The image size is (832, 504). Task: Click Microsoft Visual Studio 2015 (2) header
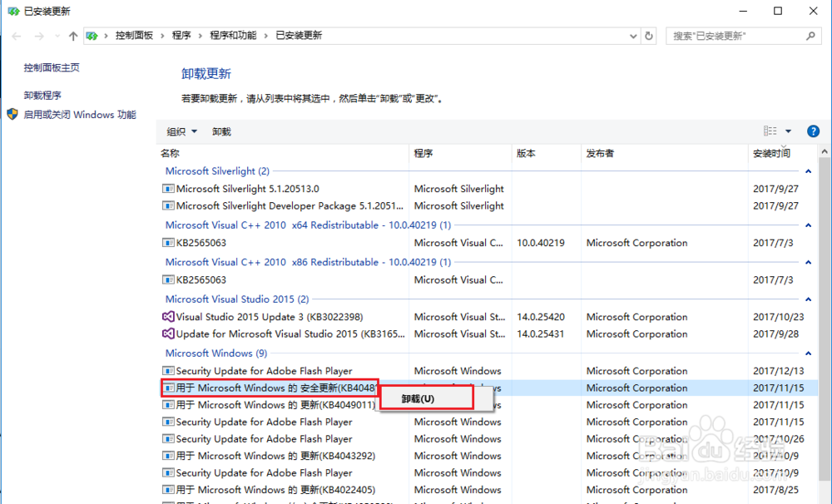tap(237, 299)
